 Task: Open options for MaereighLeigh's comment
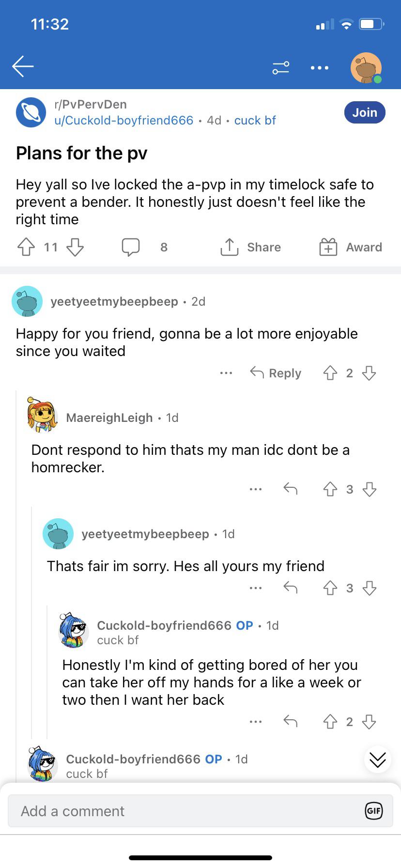[x=255, y=489]
